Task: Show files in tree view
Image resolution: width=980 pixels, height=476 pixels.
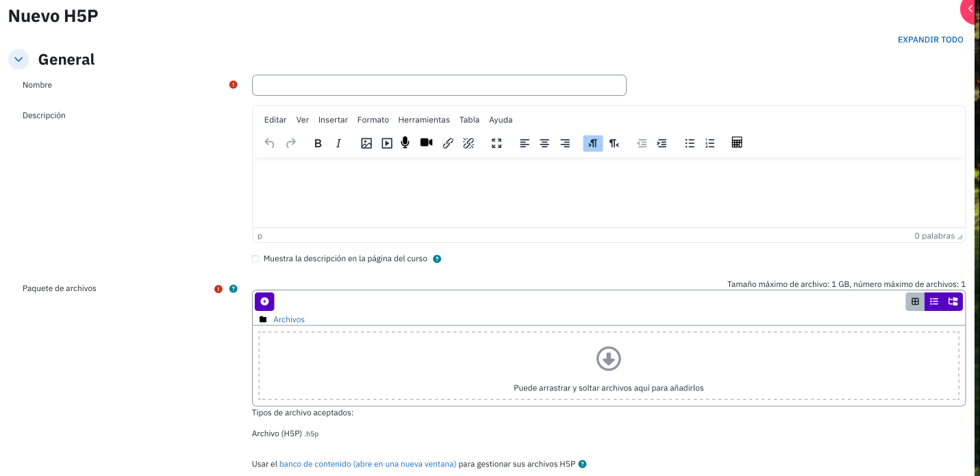Action: [x=953, y=301]
